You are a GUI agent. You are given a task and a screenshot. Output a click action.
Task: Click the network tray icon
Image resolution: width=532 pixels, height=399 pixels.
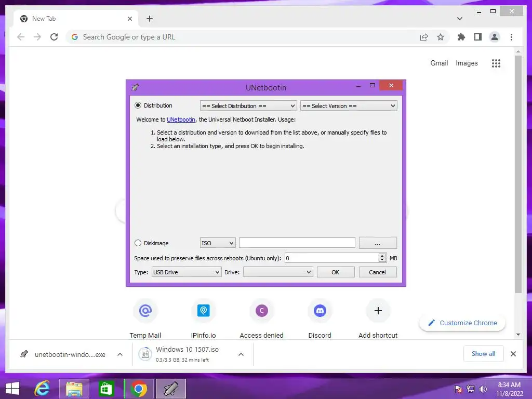tap(471, 389)
